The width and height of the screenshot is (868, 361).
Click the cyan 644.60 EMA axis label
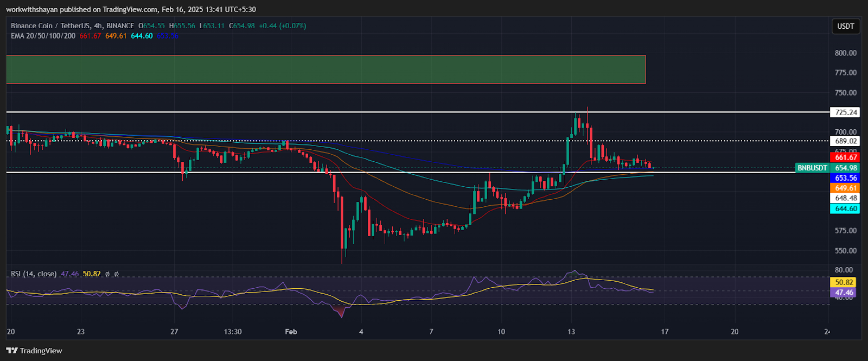(846, 208)
